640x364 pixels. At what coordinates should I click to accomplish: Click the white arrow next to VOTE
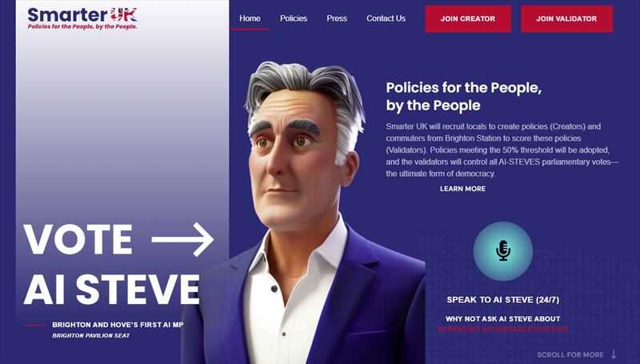point(182,239)
